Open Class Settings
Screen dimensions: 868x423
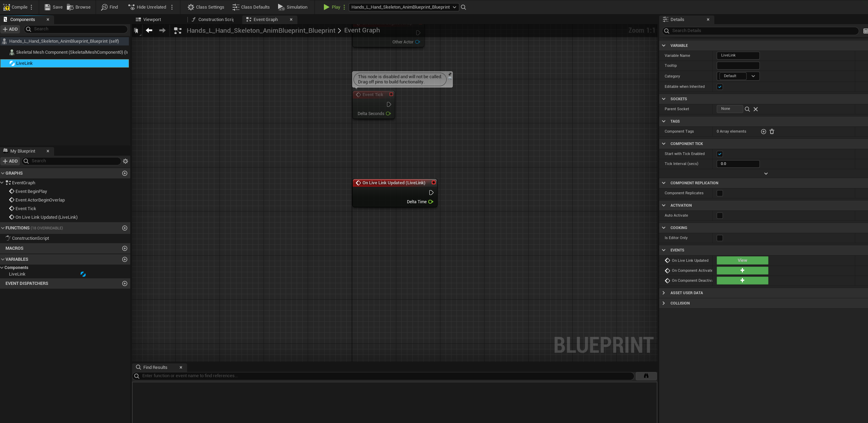(206, 7)
